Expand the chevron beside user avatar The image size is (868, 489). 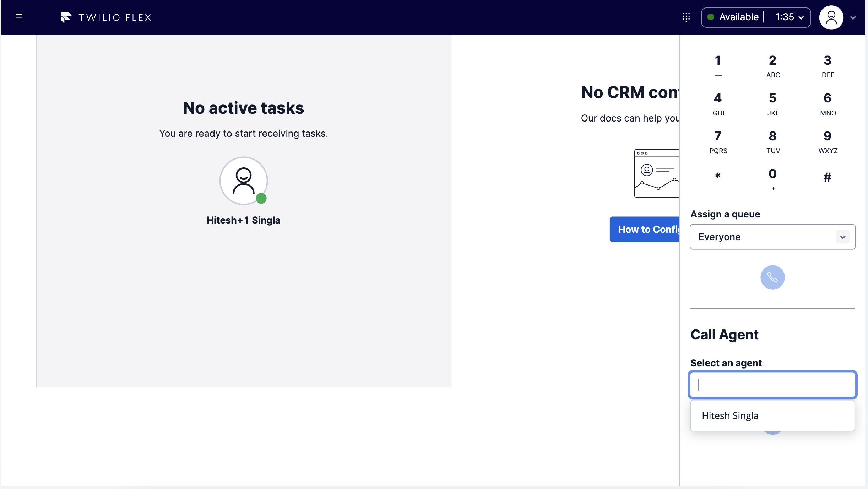[853, 18]
